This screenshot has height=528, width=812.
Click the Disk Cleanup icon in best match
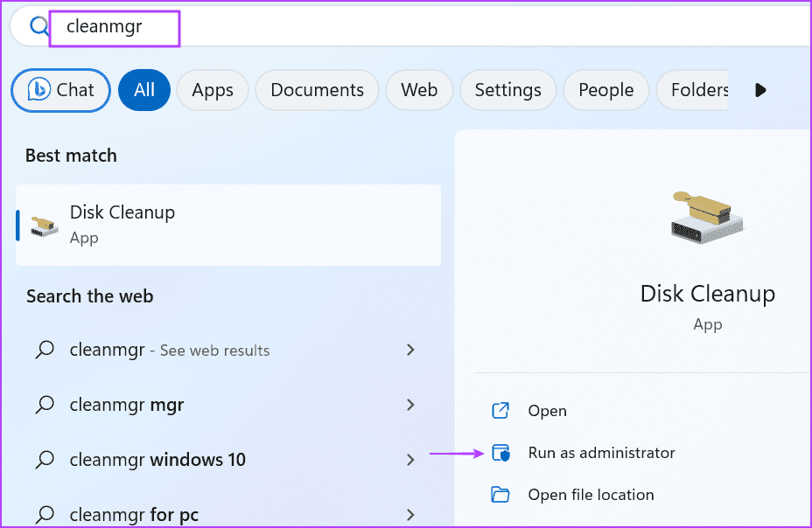click(x=45, y=226)
